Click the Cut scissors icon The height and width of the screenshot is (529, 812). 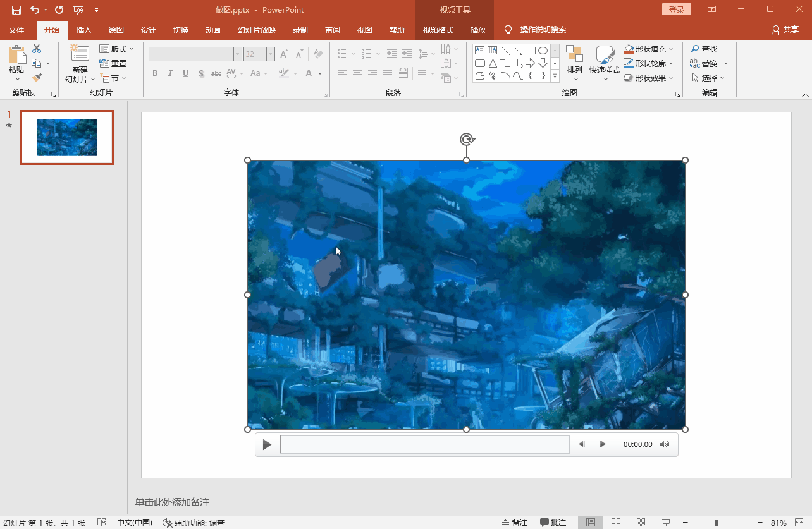37,49
